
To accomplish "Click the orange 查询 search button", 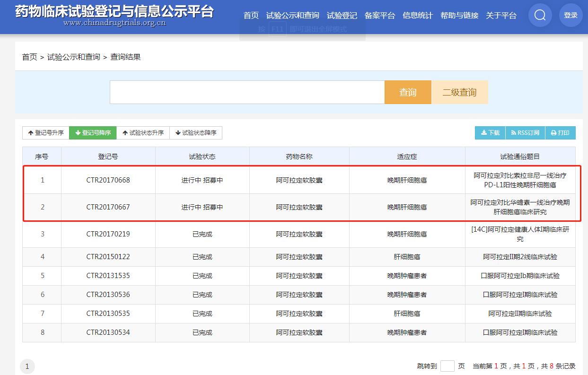I will tap(408, 92).
